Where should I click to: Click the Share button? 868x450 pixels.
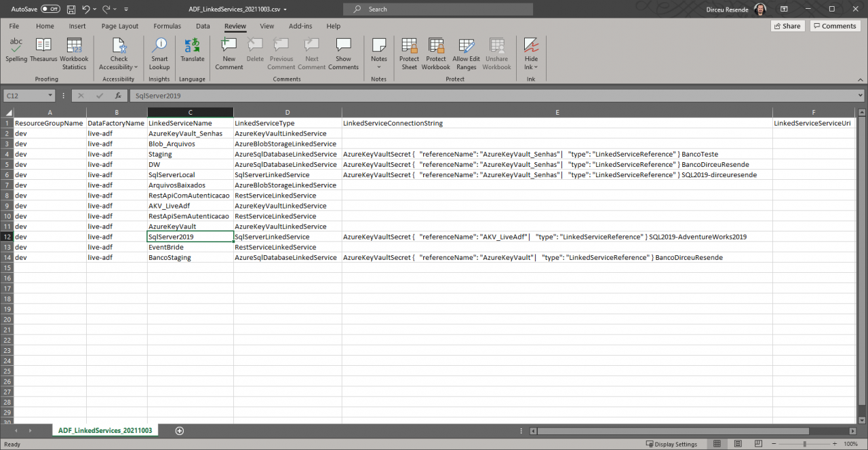pyautogui.click(x=787, y=25)
